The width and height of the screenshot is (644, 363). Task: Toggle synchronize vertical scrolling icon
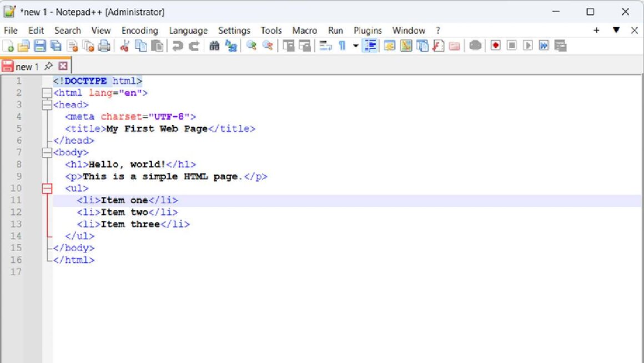(289, 46)
